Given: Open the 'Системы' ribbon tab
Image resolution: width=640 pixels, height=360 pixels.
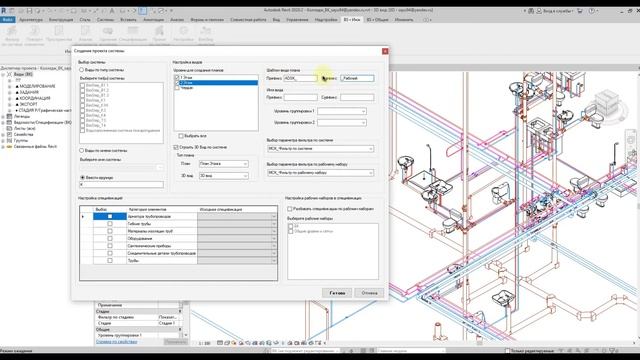Looking at the screenshot, I should (x=105, y=20).
